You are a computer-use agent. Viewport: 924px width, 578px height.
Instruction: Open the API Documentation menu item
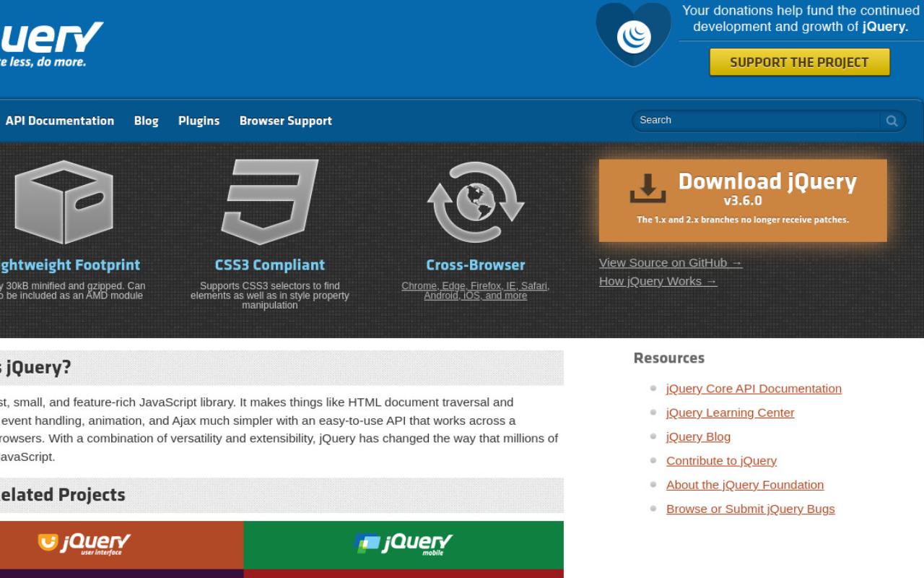pyautogui.click(x=60, y=121)
